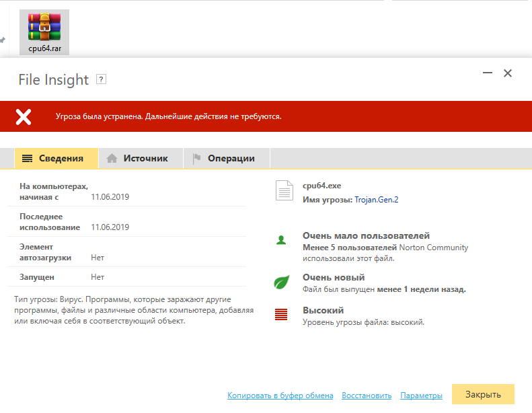
Task: Click the house icon on the Источник tab
Action: pyautogui.click(x=112, y=158)
